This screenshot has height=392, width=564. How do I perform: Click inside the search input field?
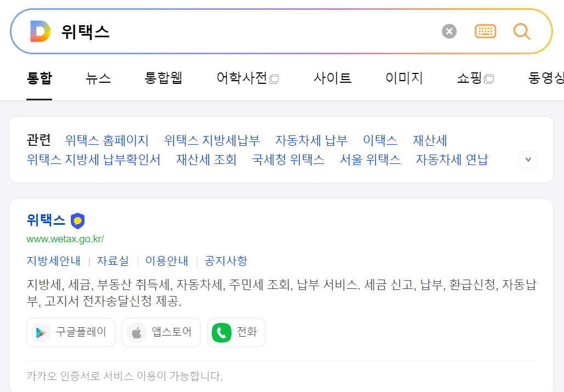pos(219,31)
